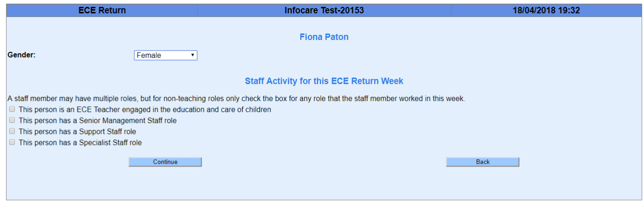Click the Gender field label
644x206 pixels.
click(x=22, y=55)
